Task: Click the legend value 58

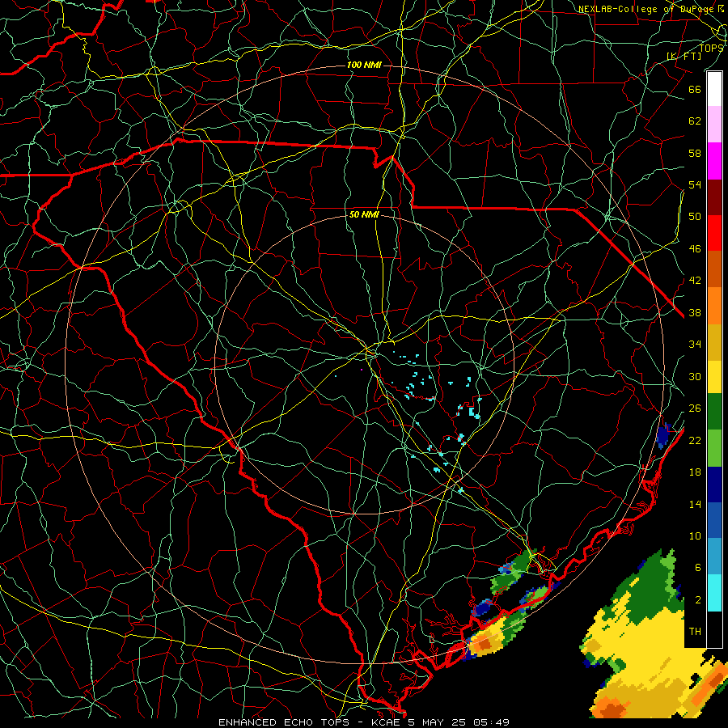Action: tap(695, 153)
